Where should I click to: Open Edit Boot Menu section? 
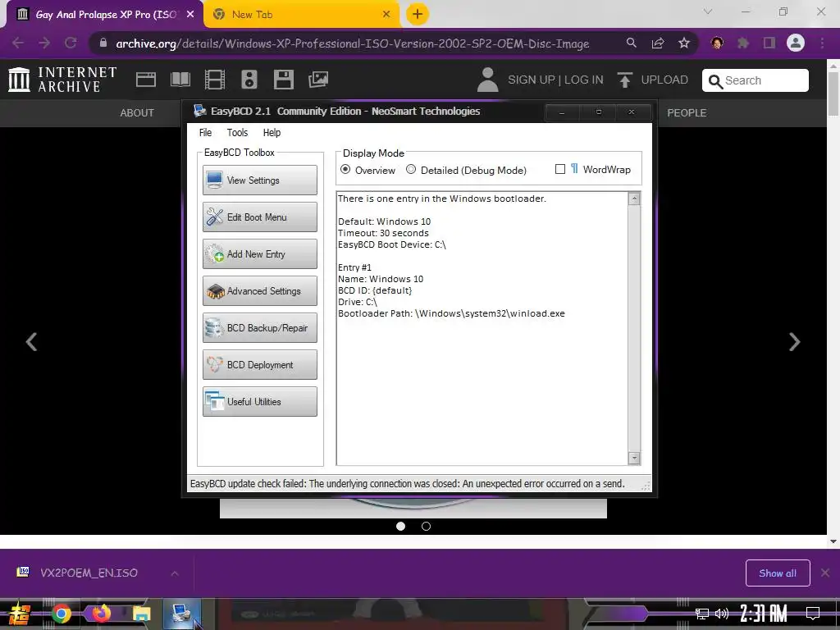(x=260, y=217)
